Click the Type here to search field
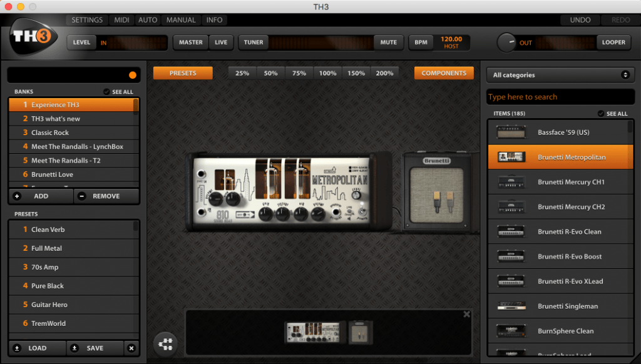The width and height of the screenshot is (641, 364). coord(560,97)
